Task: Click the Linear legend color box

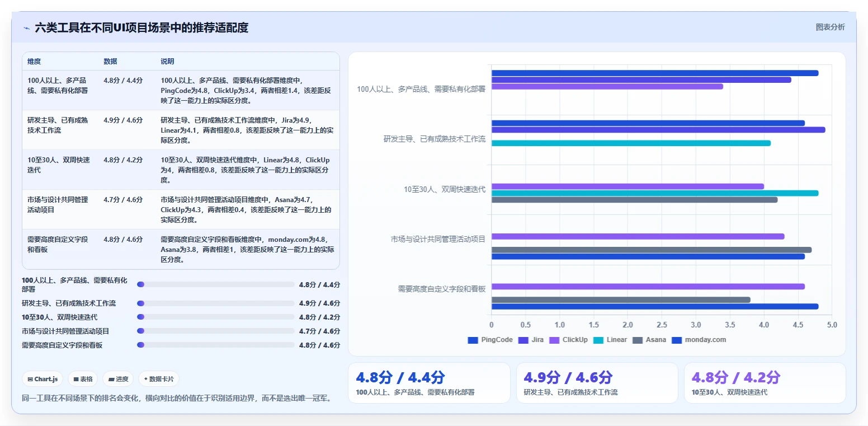Action: [x=598, y=340]
